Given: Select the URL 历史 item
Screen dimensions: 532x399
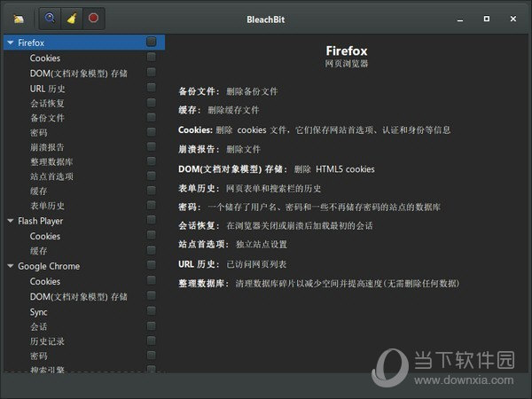Looking at the screenshot, I should (48, 89).
